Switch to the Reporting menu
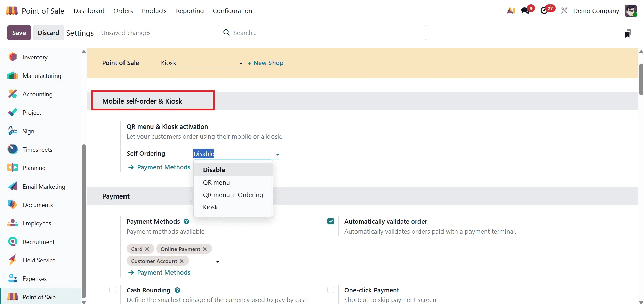Image resolution: width=644 pixels, height=304 pixels. (x=190, y=11)
